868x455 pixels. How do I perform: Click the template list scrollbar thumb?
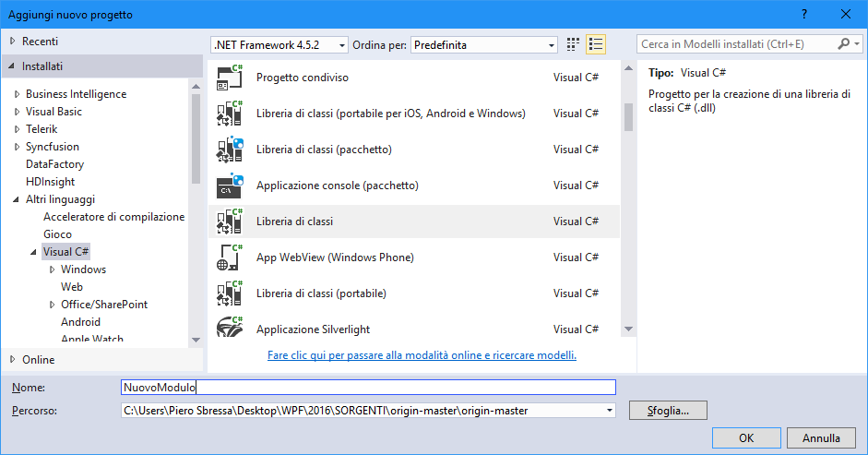point(628,117)
